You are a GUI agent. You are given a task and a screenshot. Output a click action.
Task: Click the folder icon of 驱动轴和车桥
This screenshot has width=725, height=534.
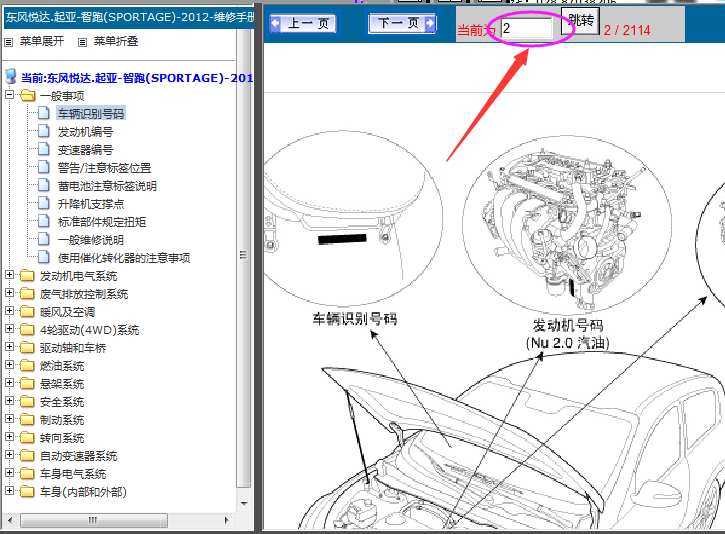[27, 348]
